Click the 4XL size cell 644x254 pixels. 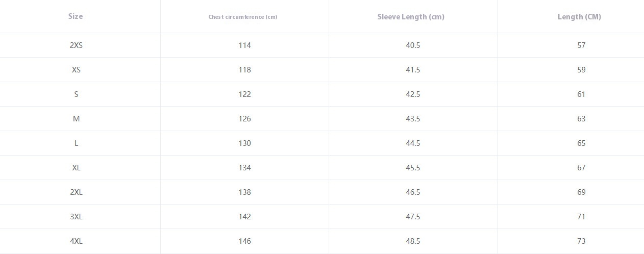click(76, 241)
